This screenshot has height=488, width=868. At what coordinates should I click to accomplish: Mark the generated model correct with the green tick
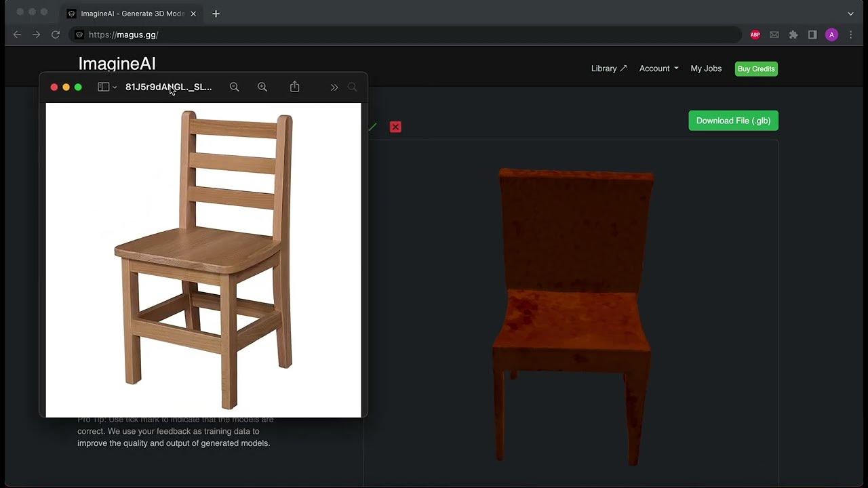click(x=372, y=127)
